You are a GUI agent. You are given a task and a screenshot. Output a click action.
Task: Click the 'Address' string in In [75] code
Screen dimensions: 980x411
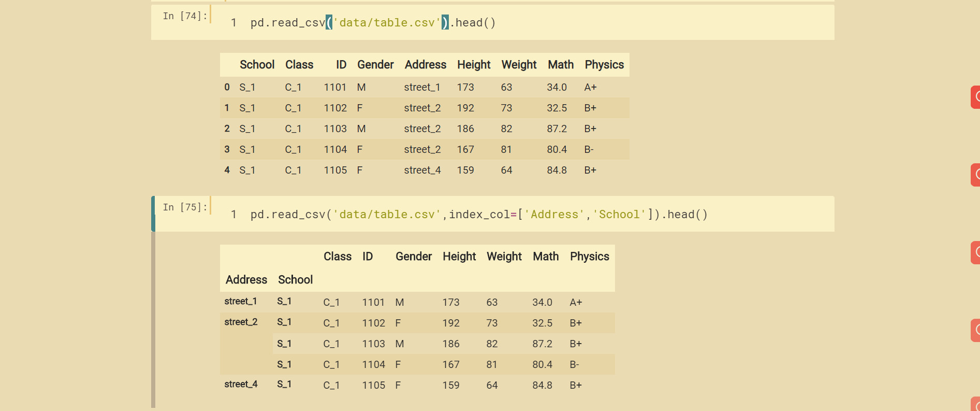tap(554, 215)
